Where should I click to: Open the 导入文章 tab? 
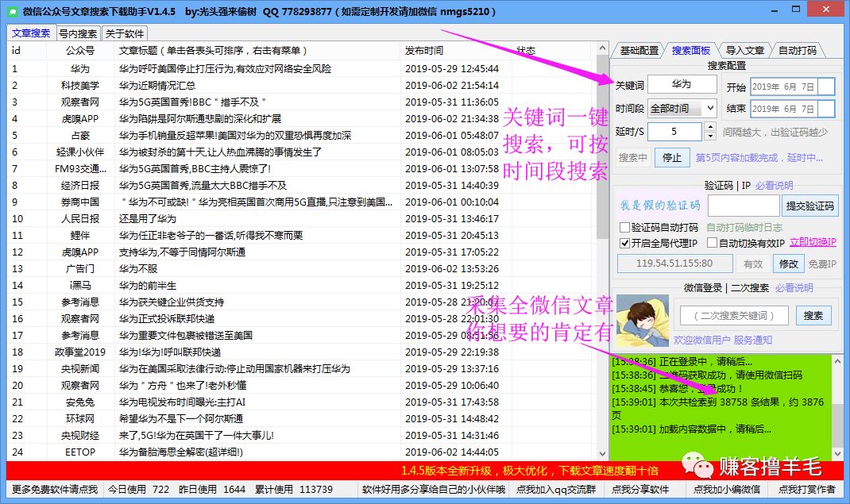(x=745, y=50)
